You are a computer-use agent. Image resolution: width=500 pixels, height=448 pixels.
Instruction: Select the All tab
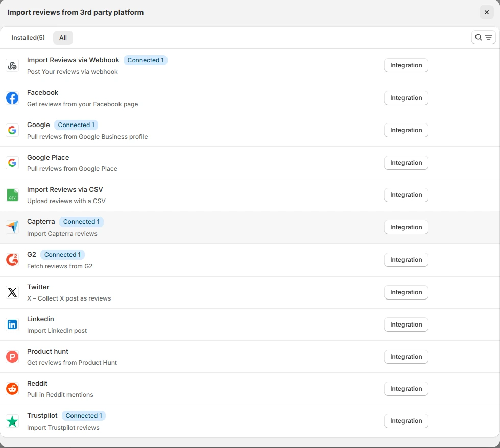click(63, 38)
